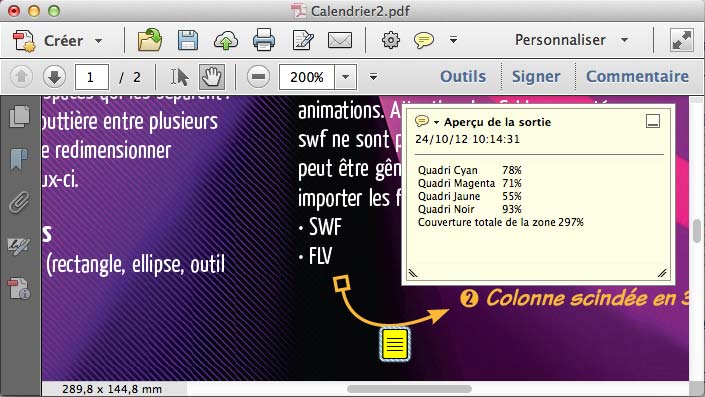This screenshot has width=705, height=397.
Task: Open the signatures panel icon
Action: click(19, 246)
